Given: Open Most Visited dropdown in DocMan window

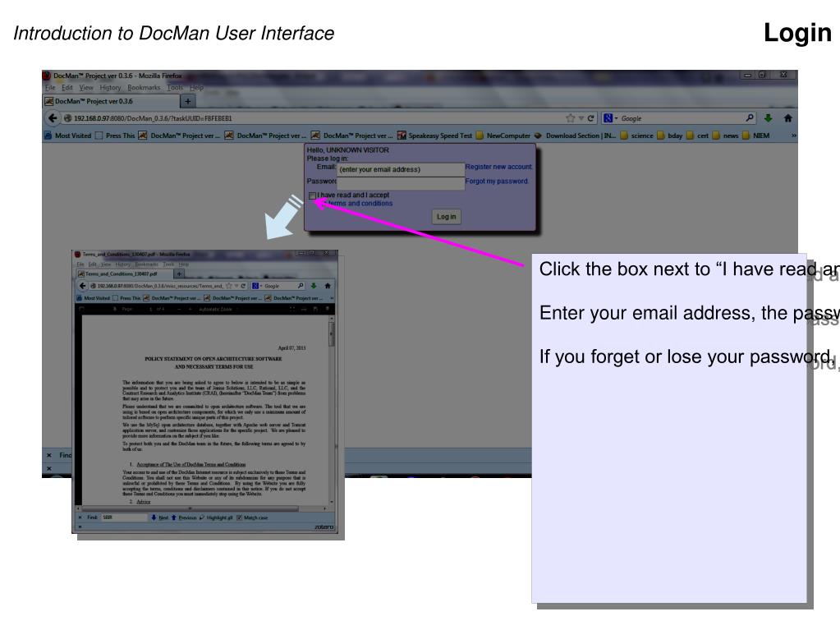Looking at the screenshot, I should tap(68, 136).
